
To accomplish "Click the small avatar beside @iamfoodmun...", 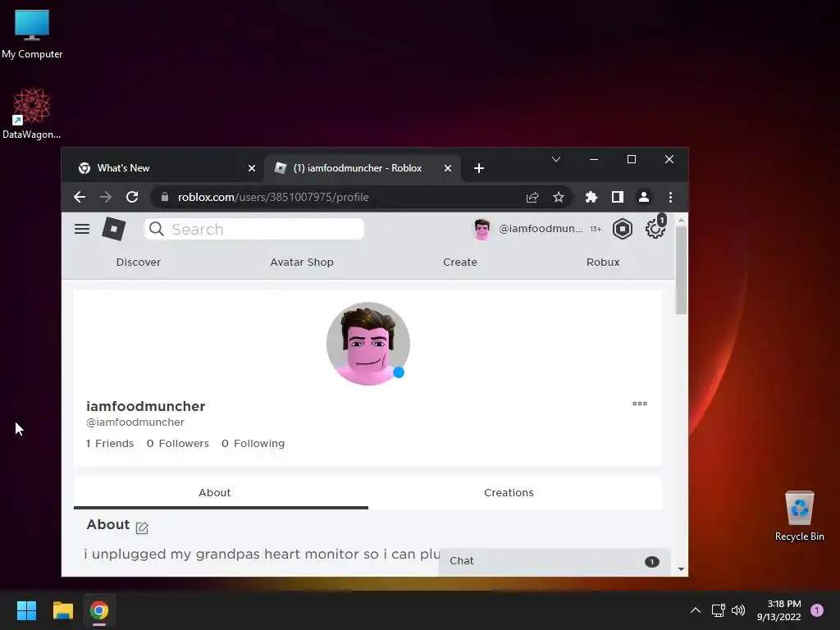I will click(482, 230).
